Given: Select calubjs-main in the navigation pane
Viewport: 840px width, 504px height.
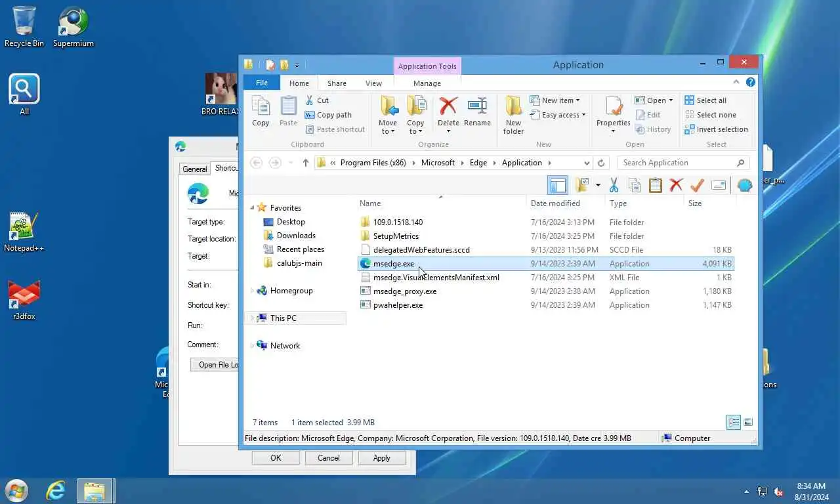Looking at the screenshot, I should pyautogui.click(x=299, y=263).
